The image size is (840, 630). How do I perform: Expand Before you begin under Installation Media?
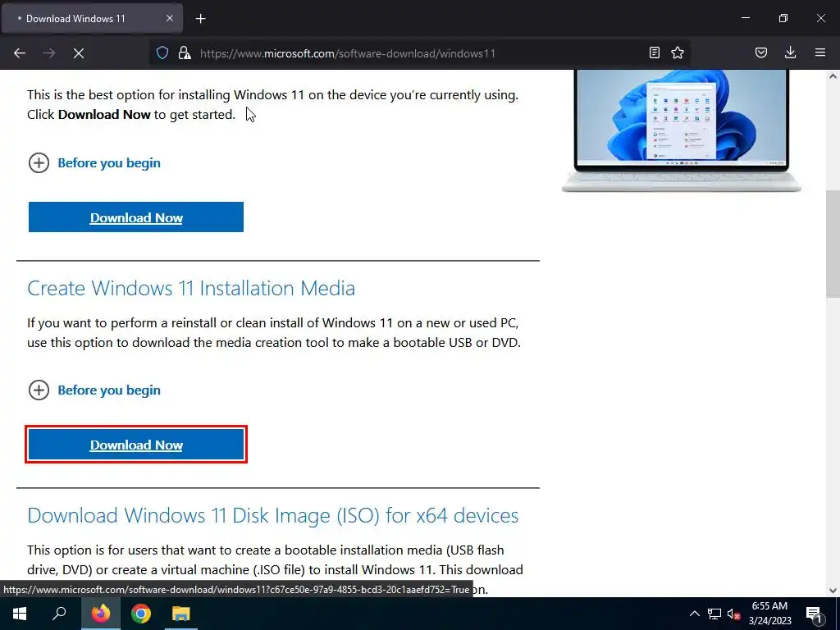[x=94, y=390]
